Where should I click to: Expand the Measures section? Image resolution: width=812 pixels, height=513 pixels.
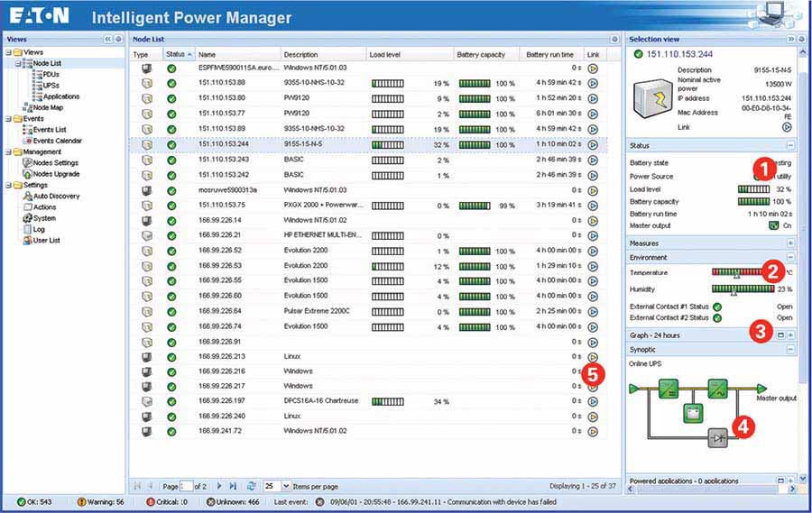790,243
